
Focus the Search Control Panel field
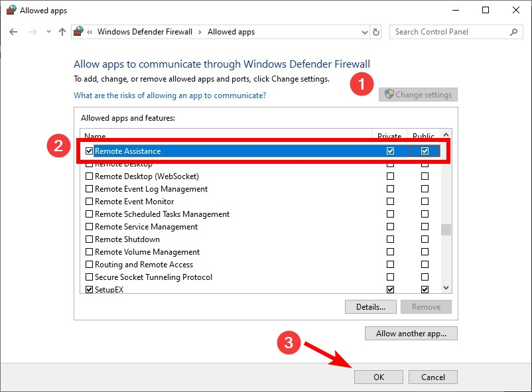click(x=456, y=32)
